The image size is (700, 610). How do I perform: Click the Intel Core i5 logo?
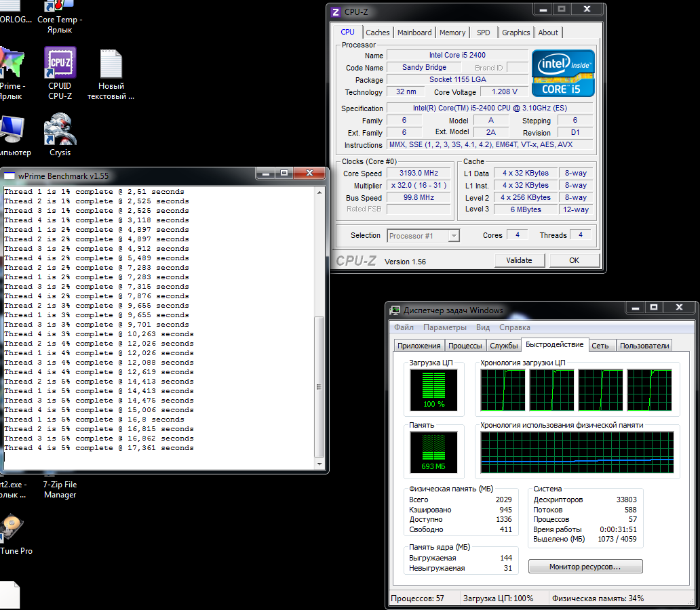[563, 73]
